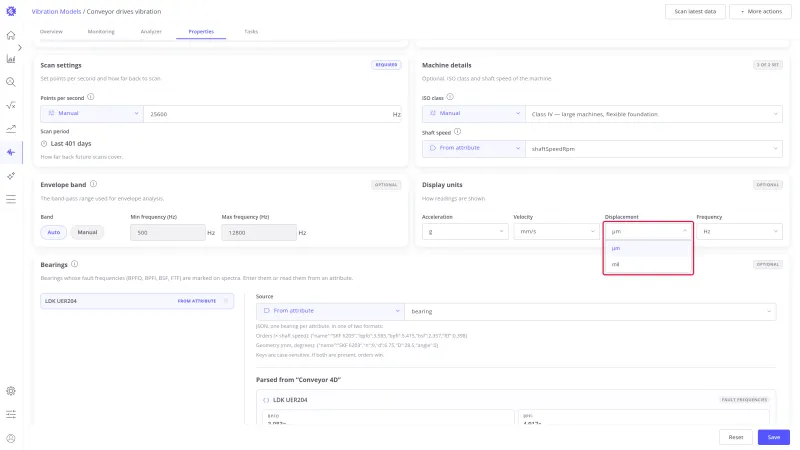Viewport: 800px width, 450px height.
Task: Open bearing Source From attribute dropdown
Action: [x=330, y=311]
